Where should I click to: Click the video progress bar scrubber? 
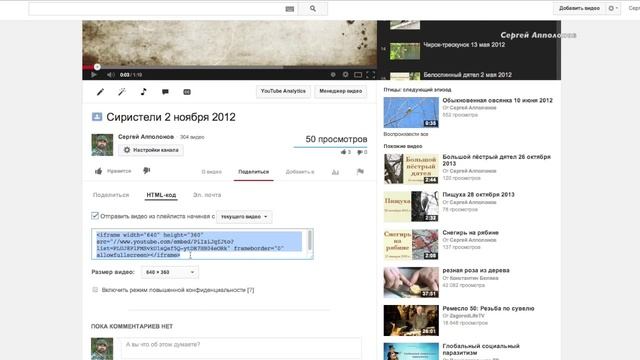pyautogui.click(x=97, y=67)
